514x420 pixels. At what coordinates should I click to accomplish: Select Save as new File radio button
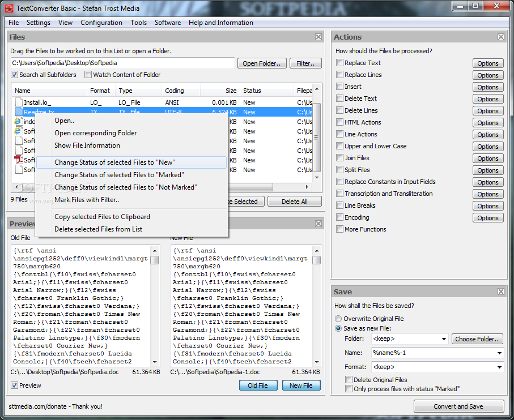tap(338, 328)
